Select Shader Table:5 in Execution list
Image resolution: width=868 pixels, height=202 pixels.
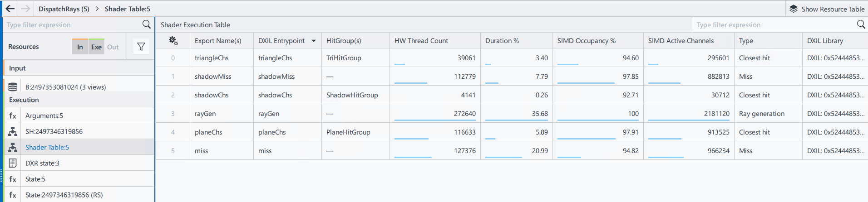coord(79,147)
